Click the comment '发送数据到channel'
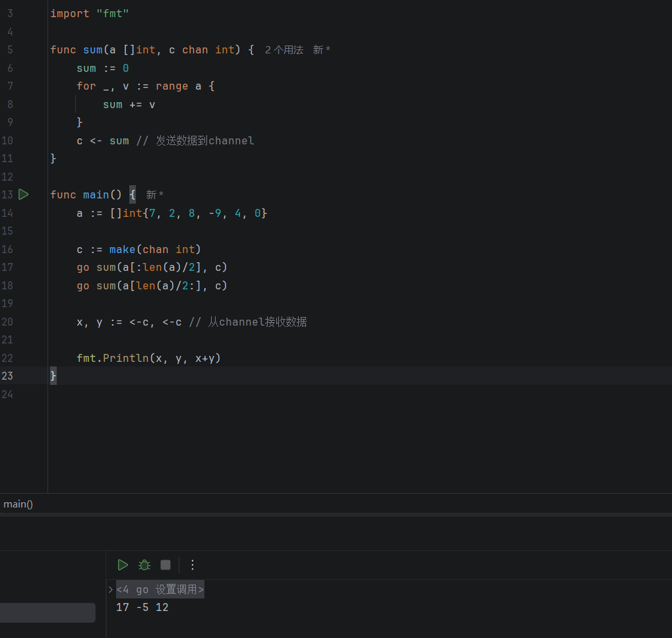This screenshot has height=638, width=672. tap(205, 141)
